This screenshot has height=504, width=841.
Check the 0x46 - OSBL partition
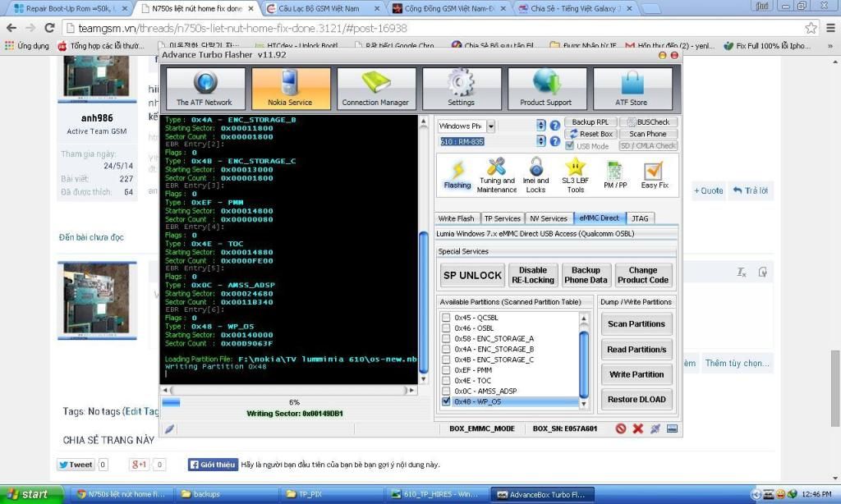(446, 328)
